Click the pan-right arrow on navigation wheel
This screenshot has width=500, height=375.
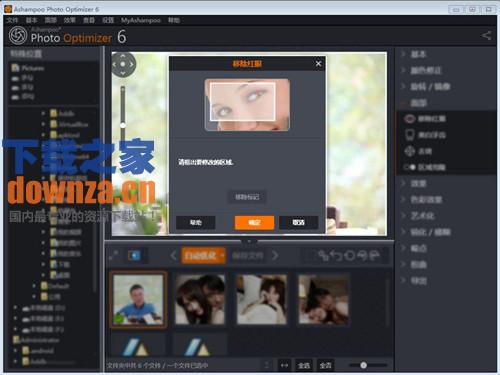131,64
